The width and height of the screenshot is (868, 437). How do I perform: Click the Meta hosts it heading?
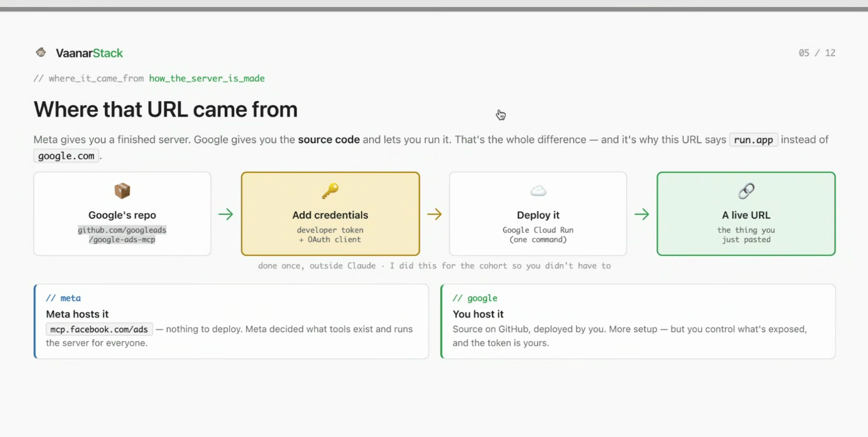(77, 314)
